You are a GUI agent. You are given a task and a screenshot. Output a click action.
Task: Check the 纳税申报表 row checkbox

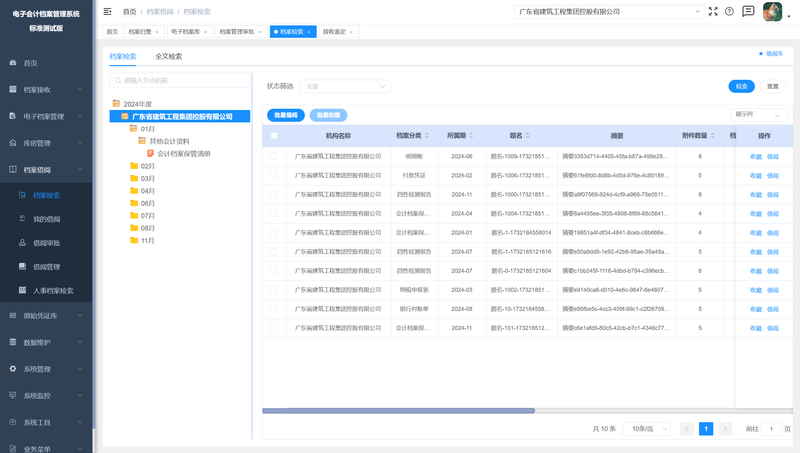coord(273,289)
